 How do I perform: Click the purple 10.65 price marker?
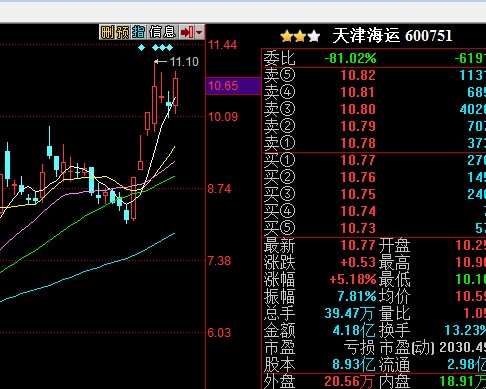233,86
